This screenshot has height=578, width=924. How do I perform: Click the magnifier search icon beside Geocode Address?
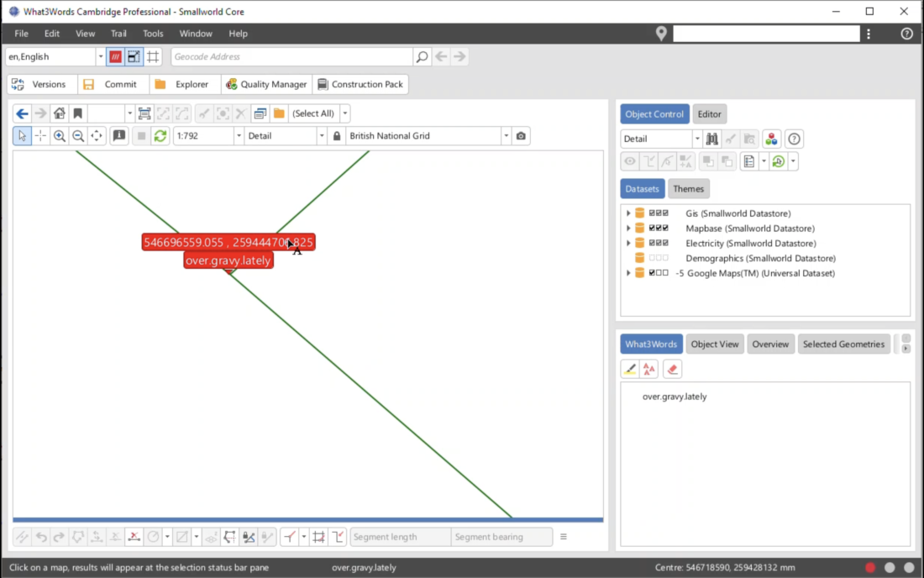tap(422, 56)
